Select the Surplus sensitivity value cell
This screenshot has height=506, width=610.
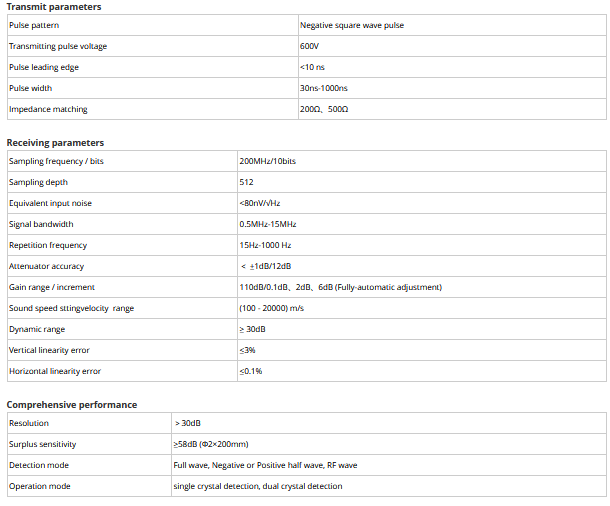[x=211, y=444]
